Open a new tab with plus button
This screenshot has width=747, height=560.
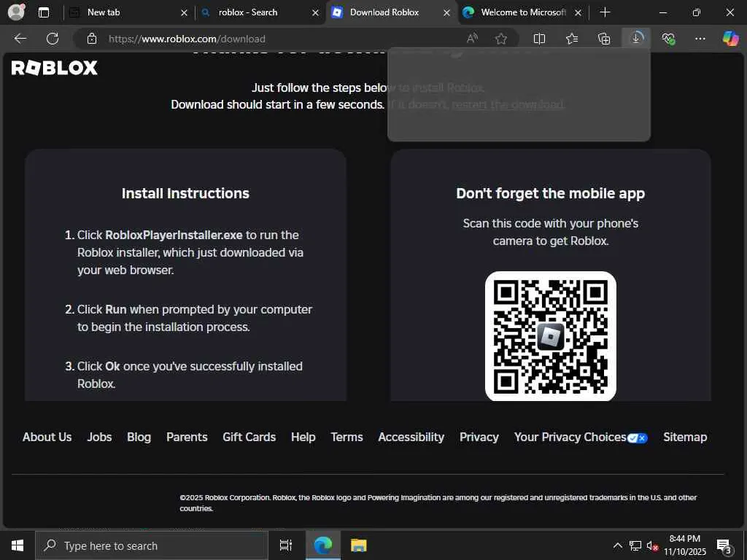pos(605,12)
